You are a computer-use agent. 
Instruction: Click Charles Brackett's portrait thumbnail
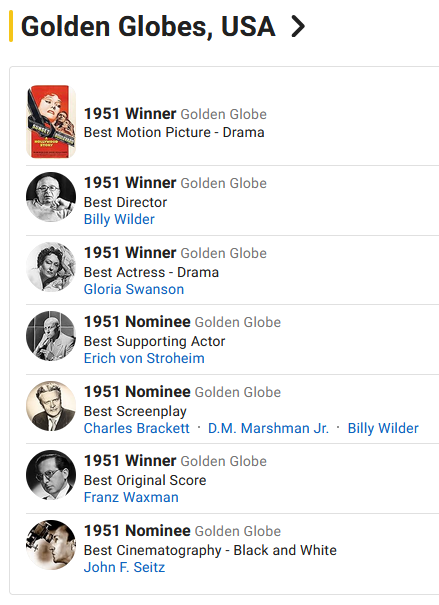coord(51,406)
